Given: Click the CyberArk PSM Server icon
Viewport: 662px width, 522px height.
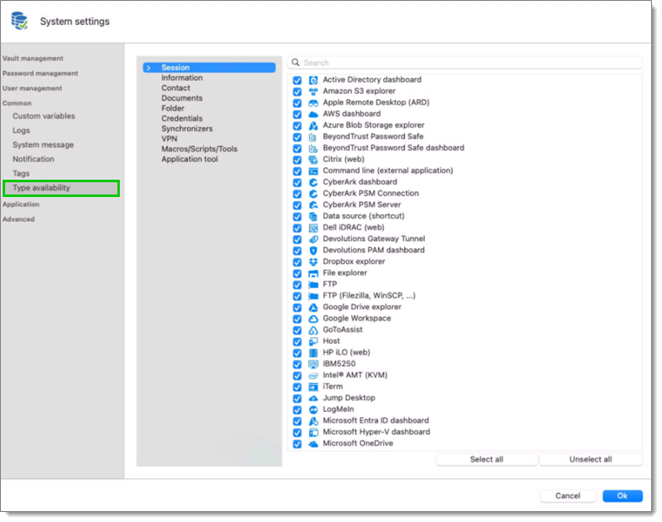Looking at the screenshot, I should [313, 205].
